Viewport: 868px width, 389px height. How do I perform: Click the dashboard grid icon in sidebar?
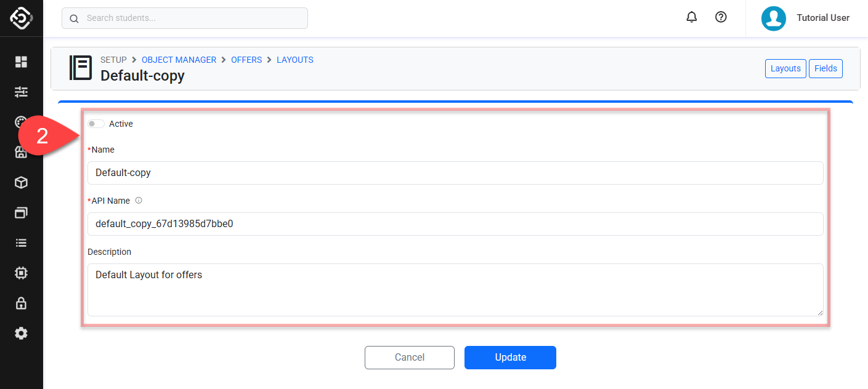click(x=22, y=62)
